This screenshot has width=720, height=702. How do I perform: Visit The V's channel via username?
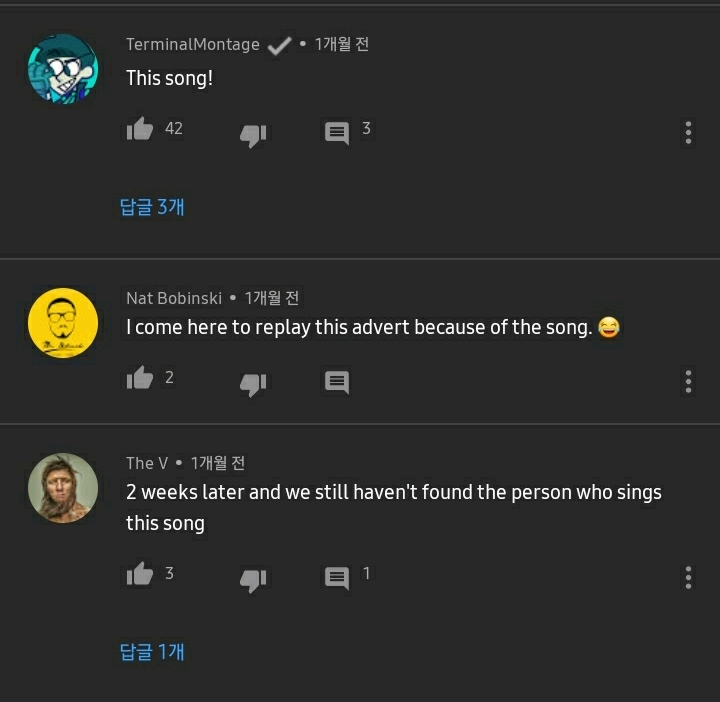pyautogui.click(x=146, y=463)
